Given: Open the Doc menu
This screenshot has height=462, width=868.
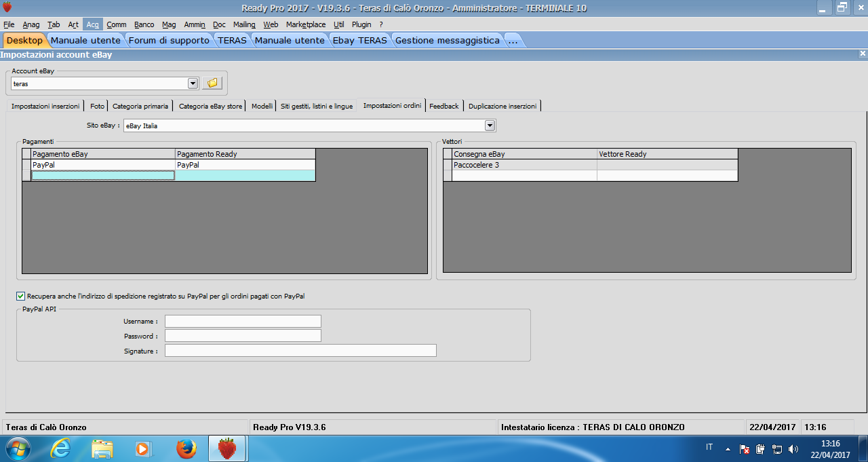Looking at the screenshot, I should click(x=219, y=24).
